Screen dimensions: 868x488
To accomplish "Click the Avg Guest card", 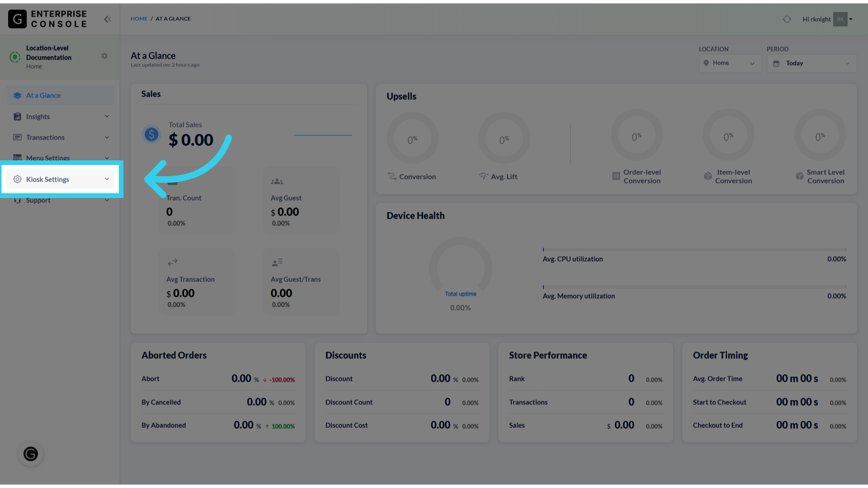I will pos(301,201).
